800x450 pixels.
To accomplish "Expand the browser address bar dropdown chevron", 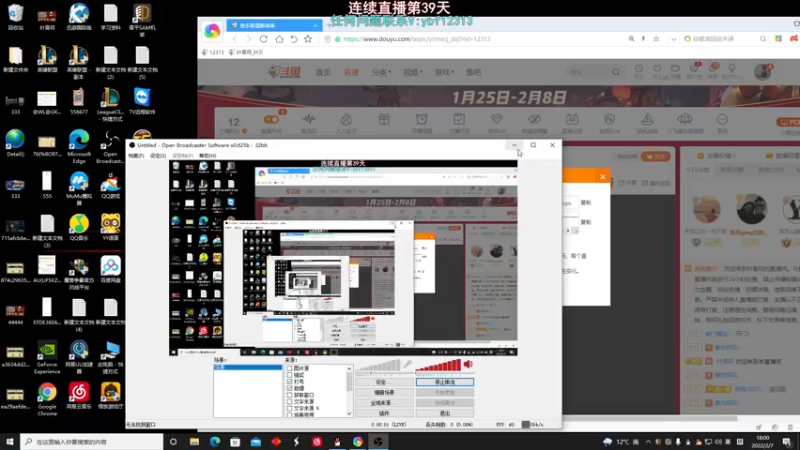I will click(x=673, y=39).
